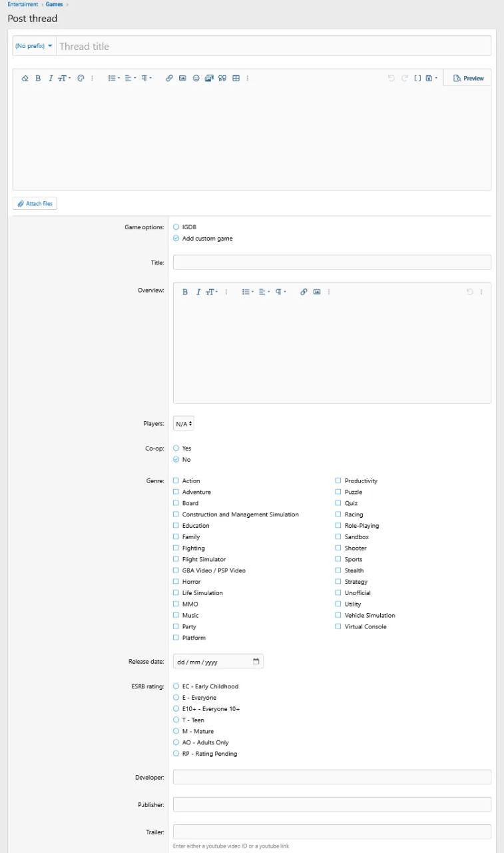Select Yes for Co-op
This screenshot has width=504, height=853.
tap(176, 448)
